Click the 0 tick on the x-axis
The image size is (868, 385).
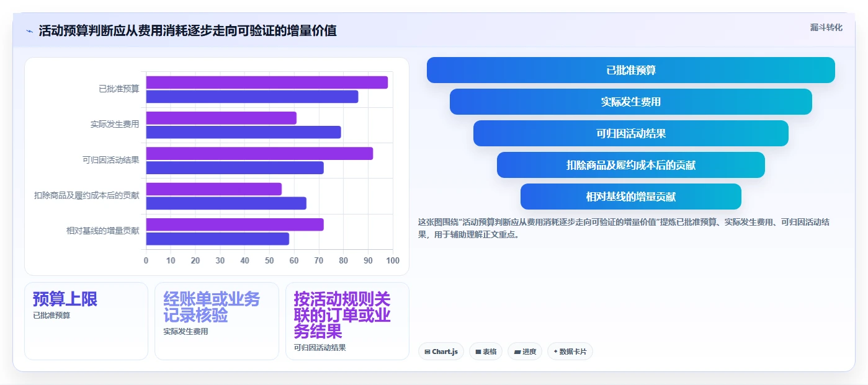pos(146,260)
